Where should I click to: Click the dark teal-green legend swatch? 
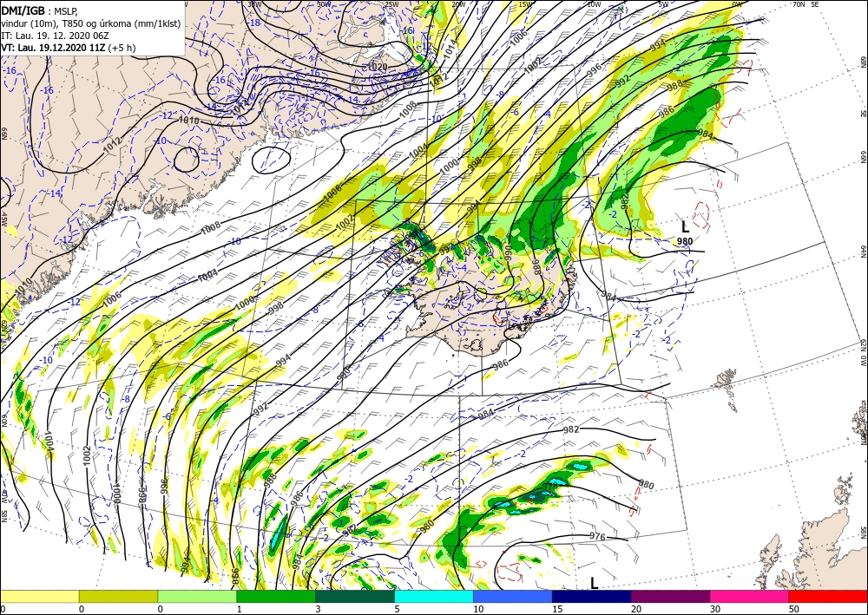coord(355,596)
